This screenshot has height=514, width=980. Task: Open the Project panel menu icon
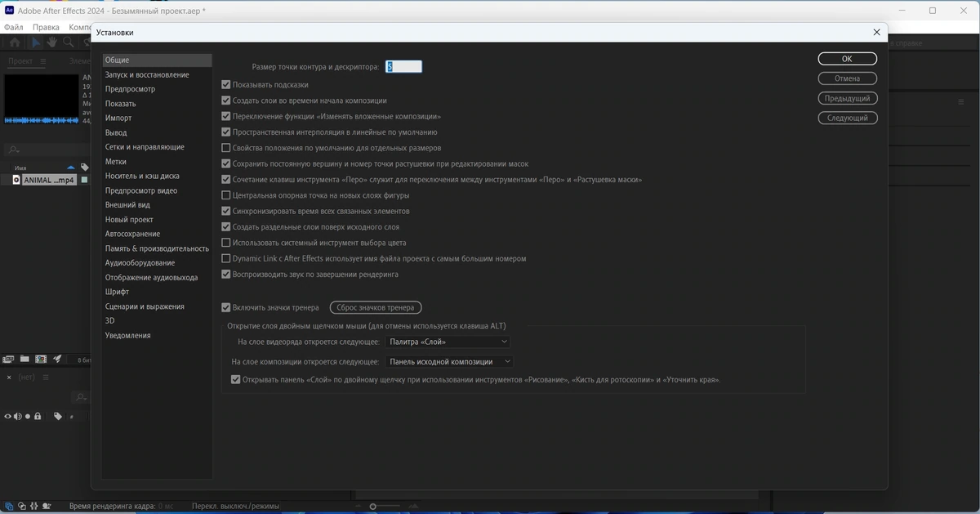(x=43, y=61)
